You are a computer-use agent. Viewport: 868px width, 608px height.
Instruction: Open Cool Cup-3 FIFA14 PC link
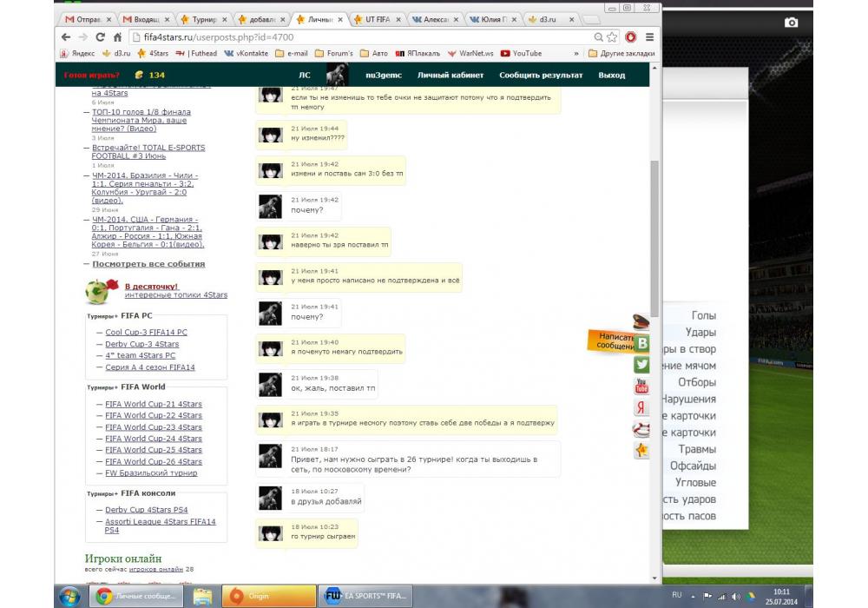coord(146,333)
